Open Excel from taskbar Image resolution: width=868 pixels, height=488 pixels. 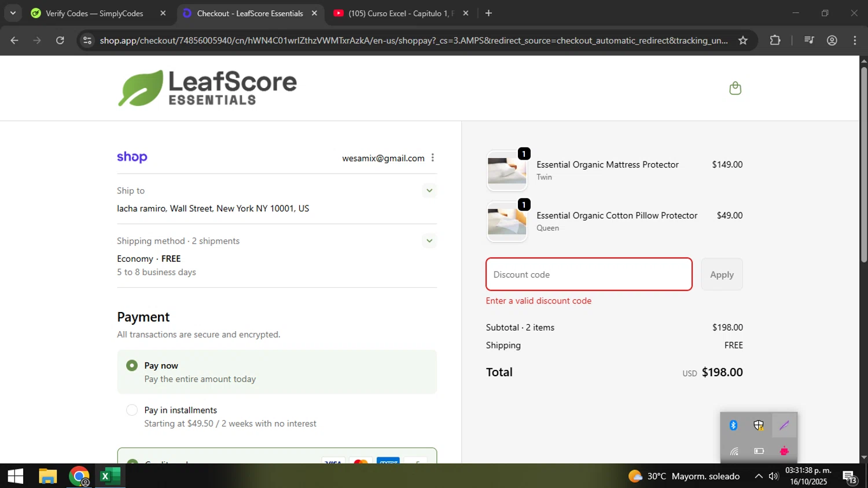point(109,476)
